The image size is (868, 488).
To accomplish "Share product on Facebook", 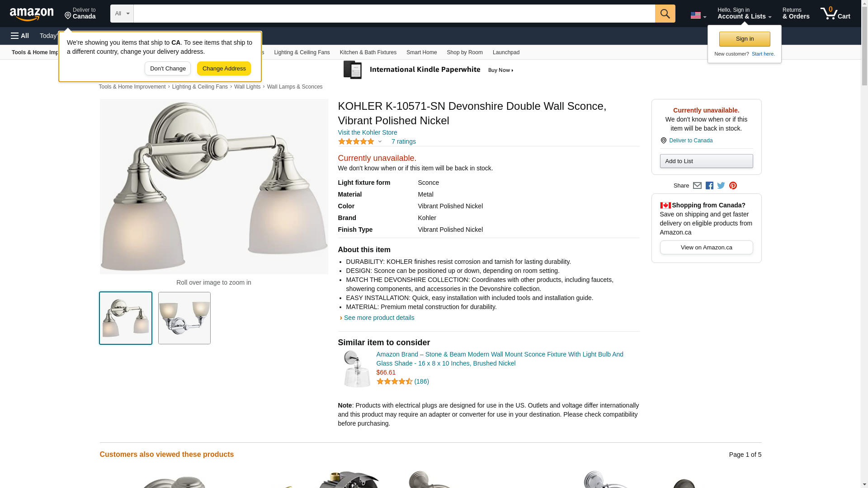I will click(709, 186).
